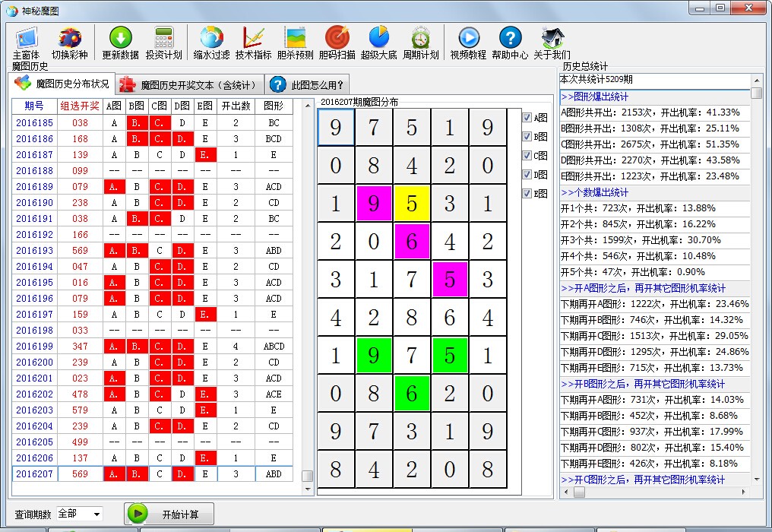Viewport: 772px width, 532px height.
Task: Select the 2016207 row in history table
Action: pos(35,473)
